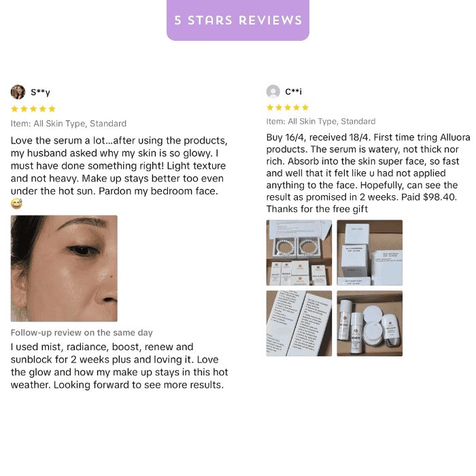
Task: Open the glowy skin face photo thumbnail
Action: pyautogui.click(x=64, y=269)
